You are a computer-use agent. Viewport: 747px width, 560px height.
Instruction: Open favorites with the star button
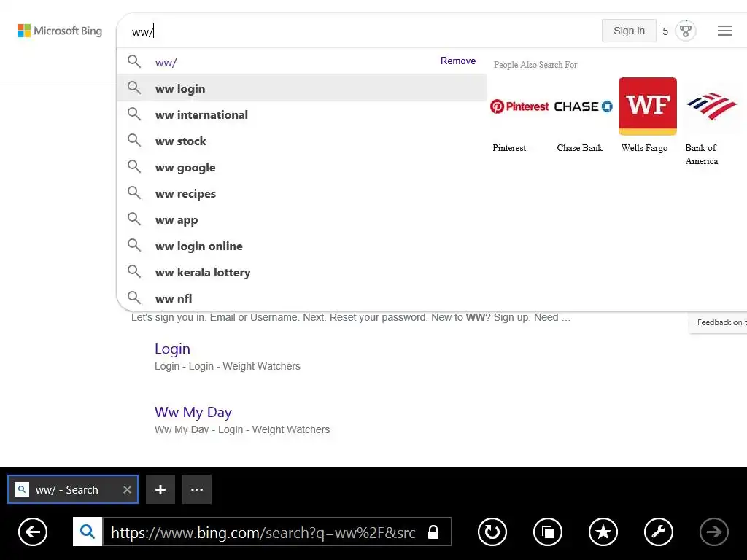(x=603, y=532)
